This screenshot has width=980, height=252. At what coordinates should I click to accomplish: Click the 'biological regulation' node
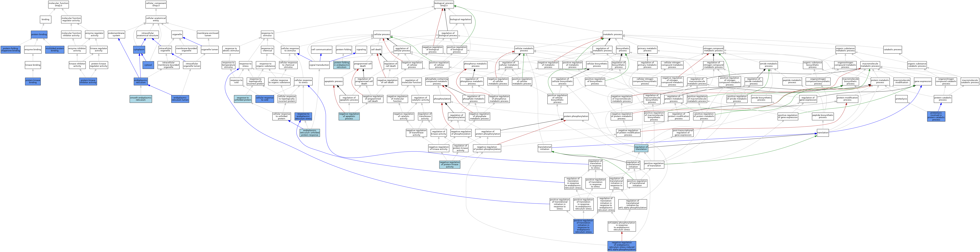(460, 19)
